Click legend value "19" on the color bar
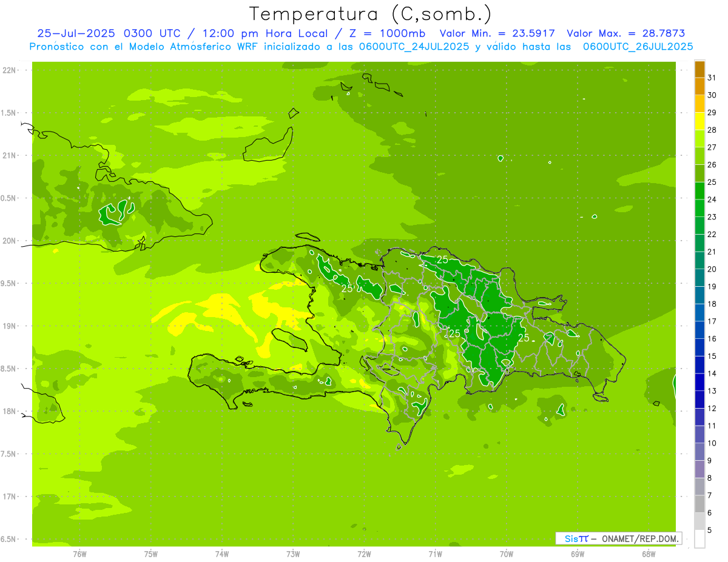 tap(712, 286)
